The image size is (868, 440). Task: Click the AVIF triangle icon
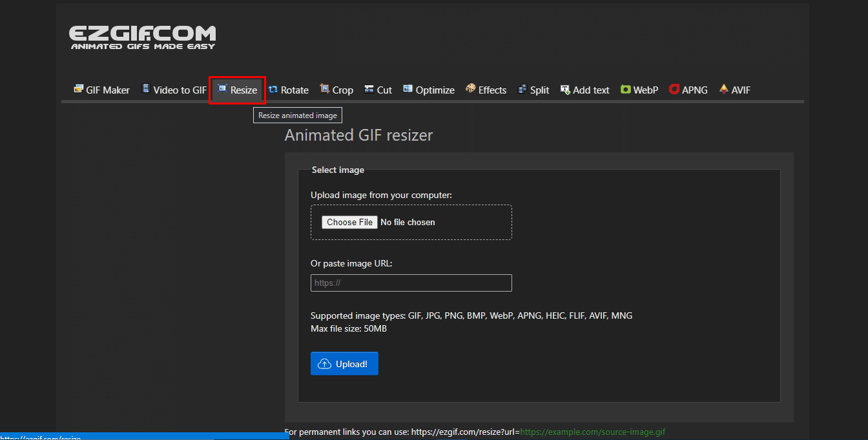(x=724, y=89)
